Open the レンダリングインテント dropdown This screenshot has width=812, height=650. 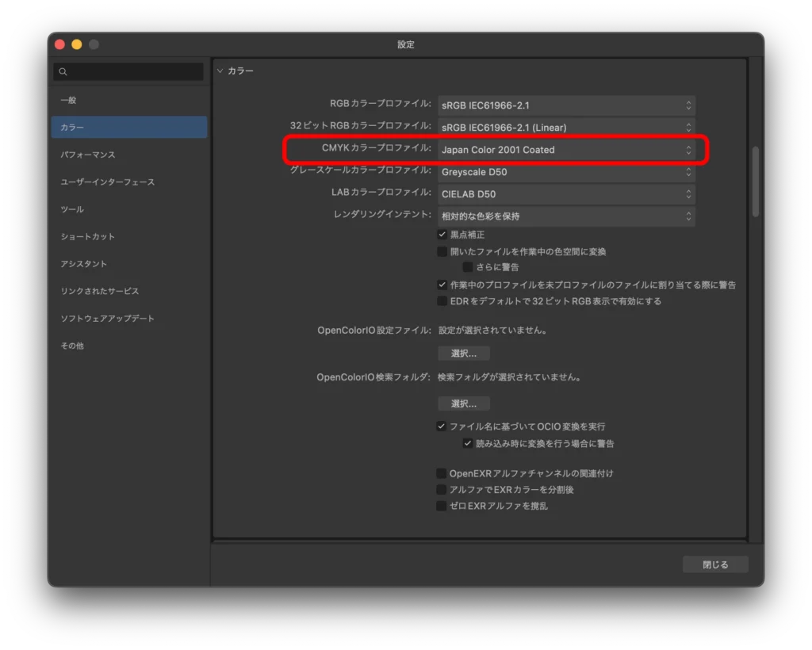pyautogui.click(x=566, y=216)
